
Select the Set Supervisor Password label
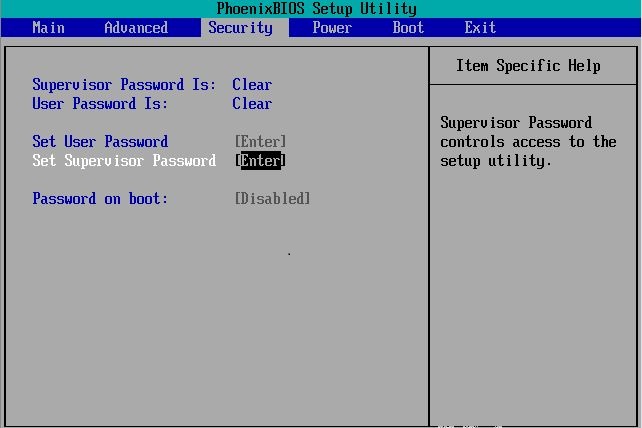point(124,161)
